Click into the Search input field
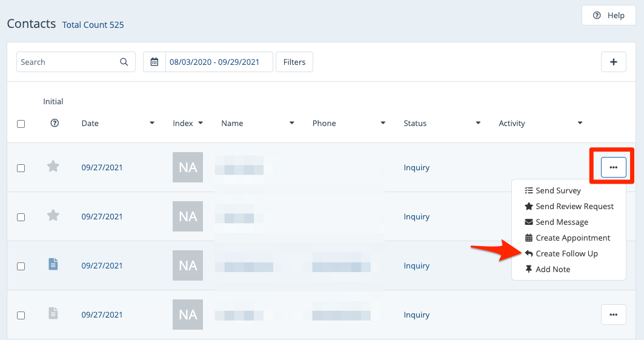The height and width of the screenshot is (340, 644). coord(65,62)
